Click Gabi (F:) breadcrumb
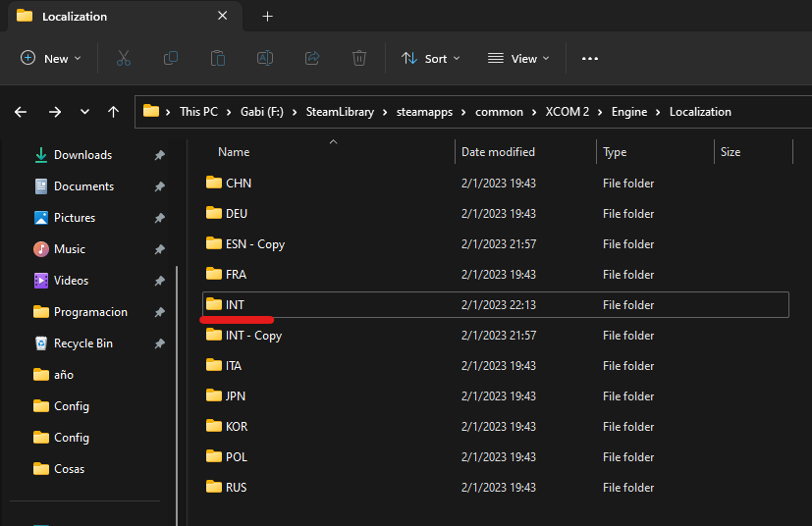Screen dimensions: 812x526 [x=261, y=112]
